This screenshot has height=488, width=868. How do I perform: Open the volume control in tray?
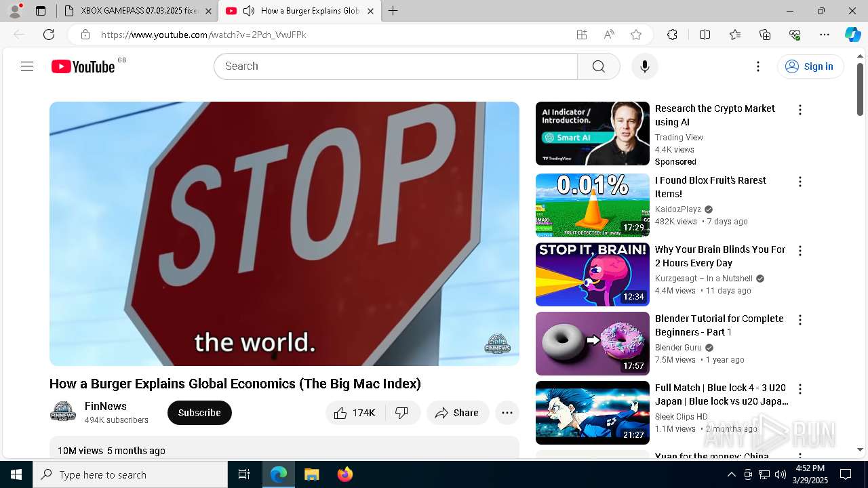[781, 474]
